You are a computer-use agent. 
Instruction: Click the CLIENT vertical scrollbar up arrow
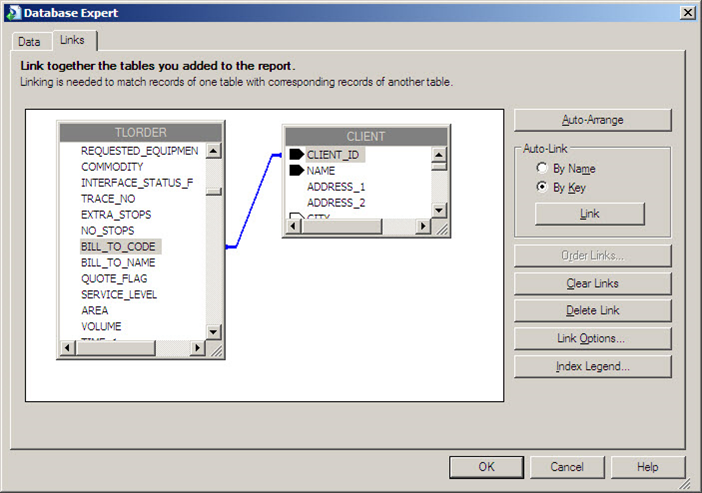point(439,154)
